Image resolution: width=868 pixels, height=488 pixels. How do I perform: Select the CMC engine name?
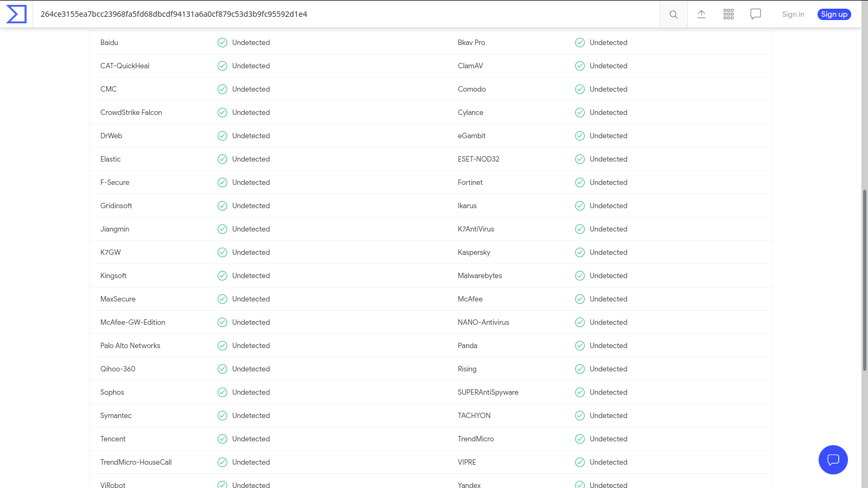pos(108,89)
